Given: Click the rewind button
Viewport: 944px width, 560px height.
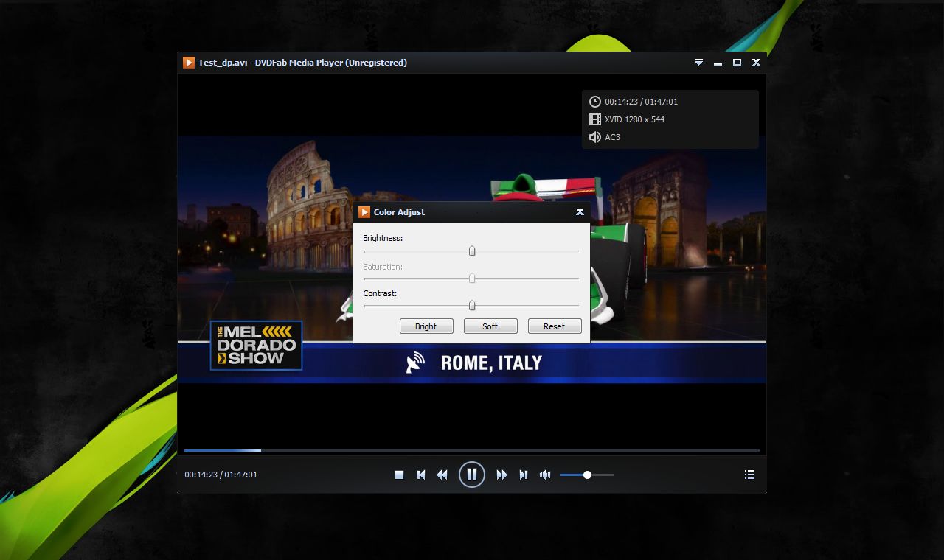Looking at the screenshot, I should (442, 475).
